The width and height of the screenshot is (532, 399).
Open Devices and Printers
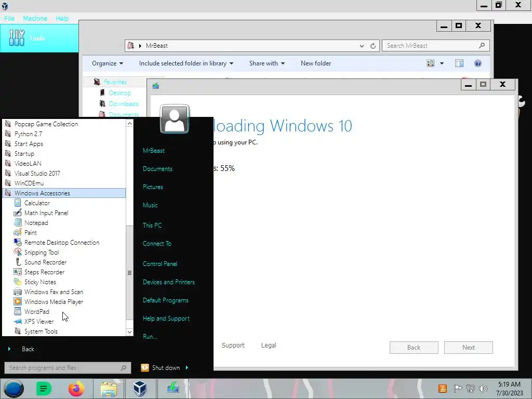169,282
